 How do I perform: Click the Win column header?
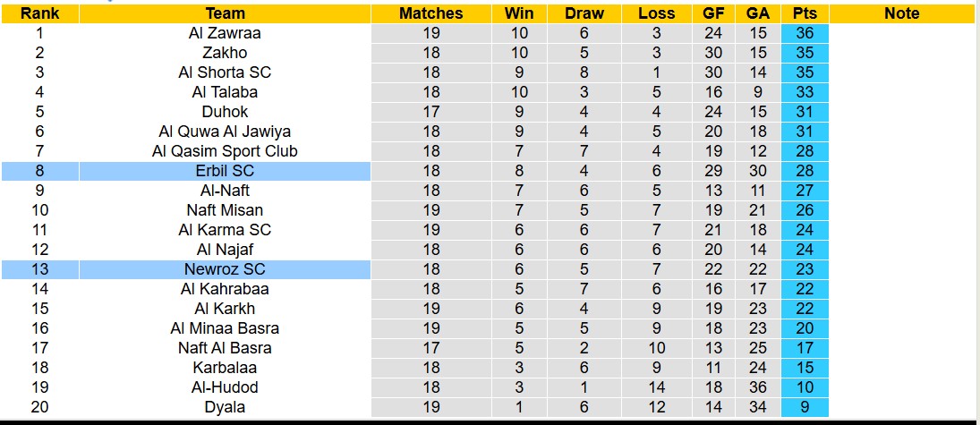(519, 13)
